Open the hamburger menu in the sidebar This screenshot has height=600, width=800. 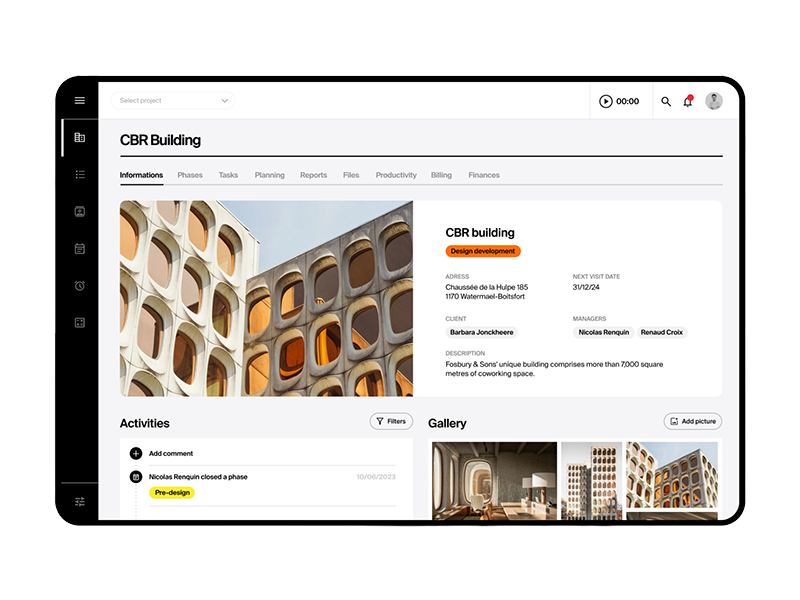pos(80,101)
